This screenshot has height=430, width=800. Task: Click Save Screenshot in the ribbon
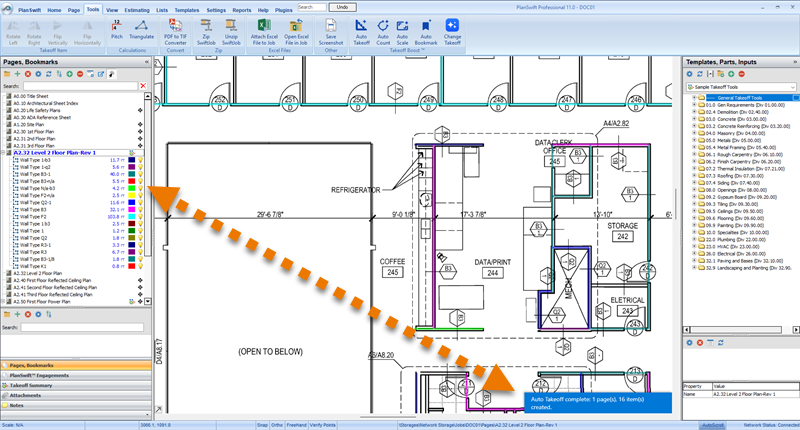(x=331, y=33)
